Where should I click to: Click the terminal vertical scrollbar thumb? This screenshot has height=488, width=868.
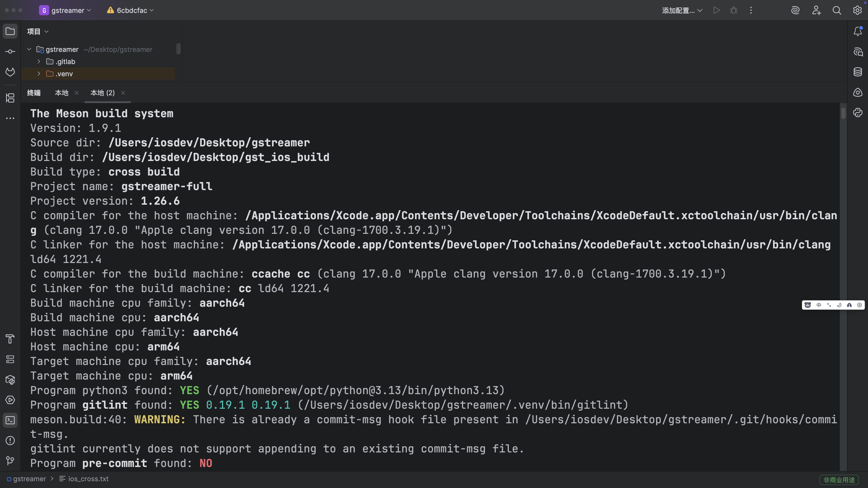(x=843, y=113)
